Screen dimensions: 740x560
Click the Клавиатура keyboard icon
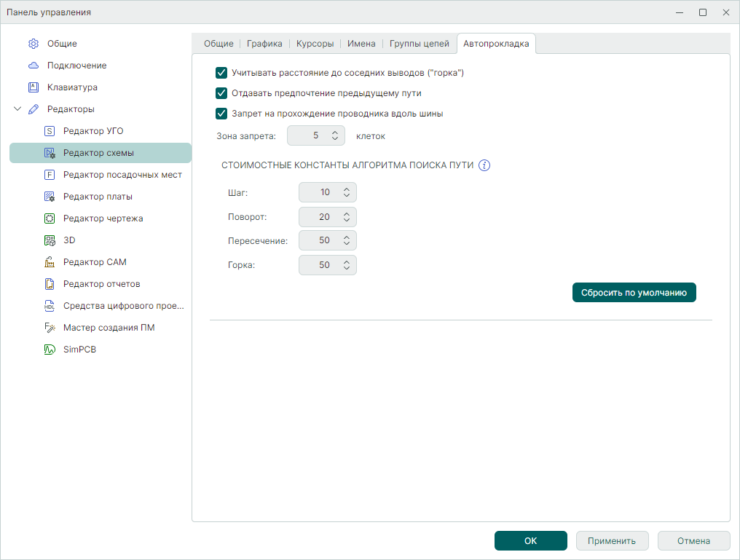pyautogui.click(x=33, y=87)
